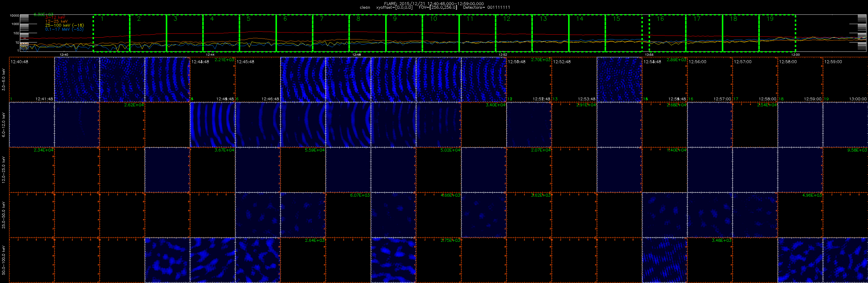Click the Detectors= 001111111 label

tap(486, 8)
